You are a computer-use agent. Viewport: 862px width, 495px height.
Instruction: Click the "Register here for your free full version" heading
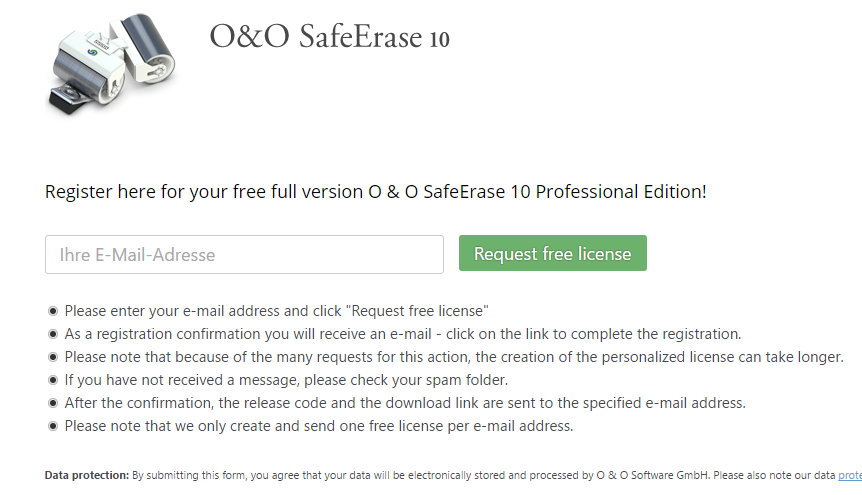point(375,191)
